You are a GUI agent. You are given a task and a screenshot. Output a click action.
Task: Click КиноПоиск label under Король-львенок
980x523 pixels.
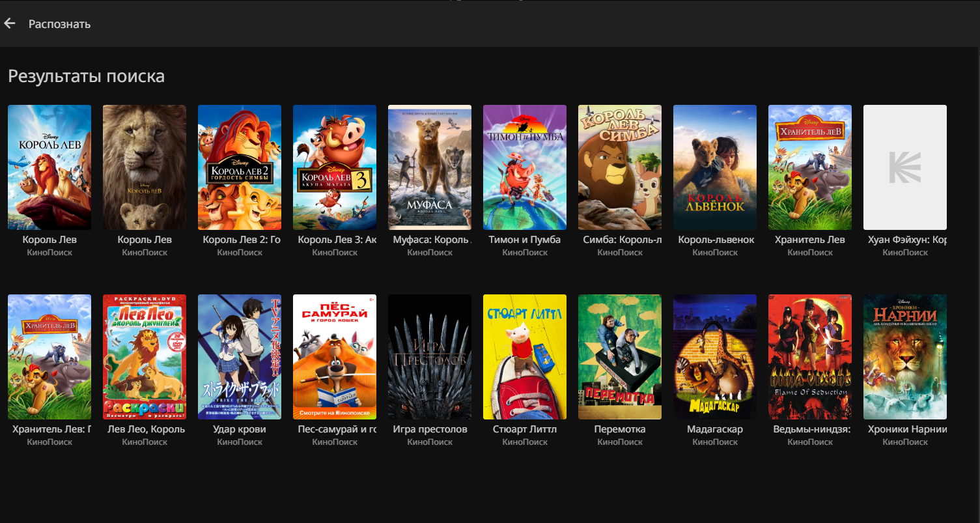715,253
